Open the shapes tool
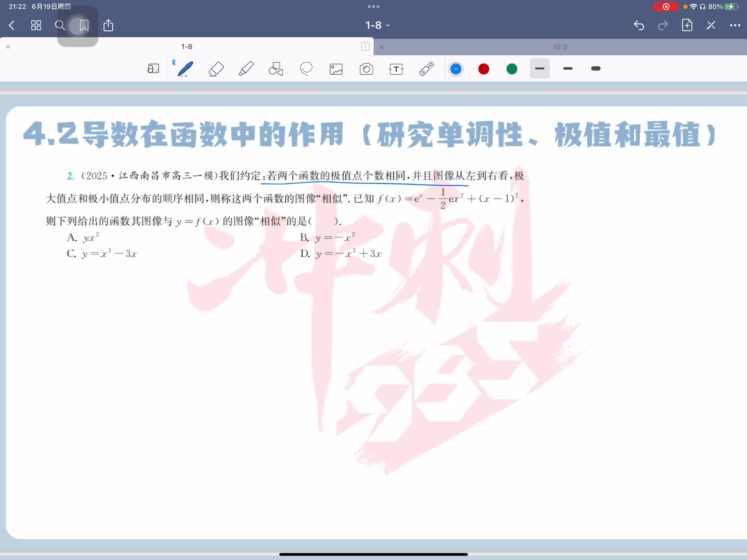 pos(275,69)
